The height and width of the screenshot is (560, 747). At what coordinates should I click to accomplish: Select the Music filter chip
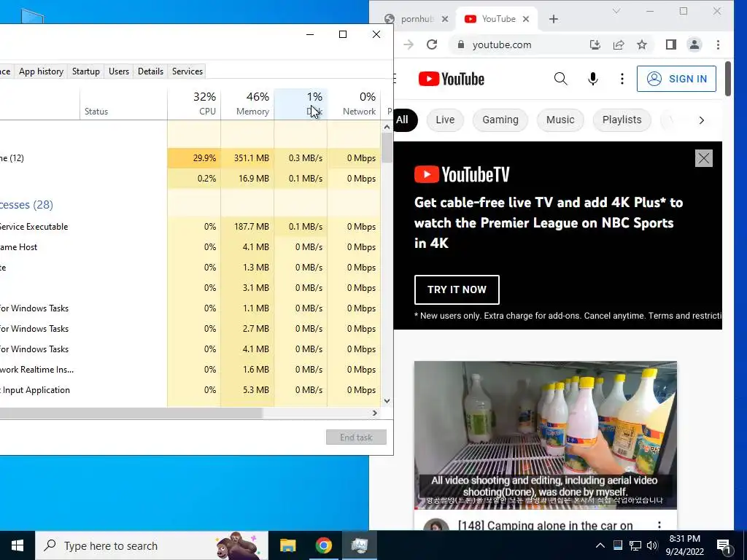pos(560,120)
